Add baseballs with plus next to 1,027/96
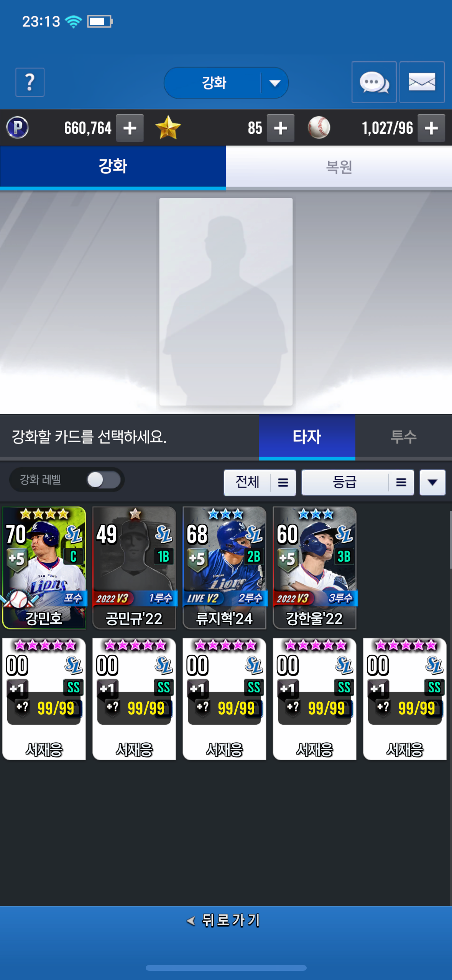The width and height of the screenshot is (452, 980). click(431, 128)
